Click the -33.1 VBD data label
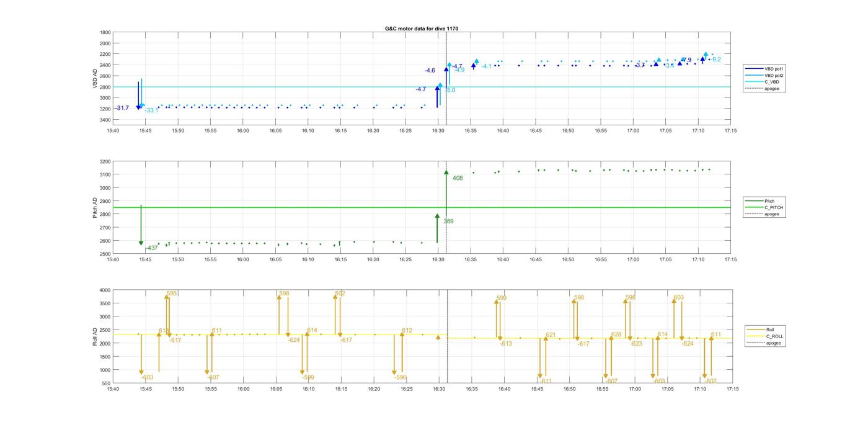 151,110
